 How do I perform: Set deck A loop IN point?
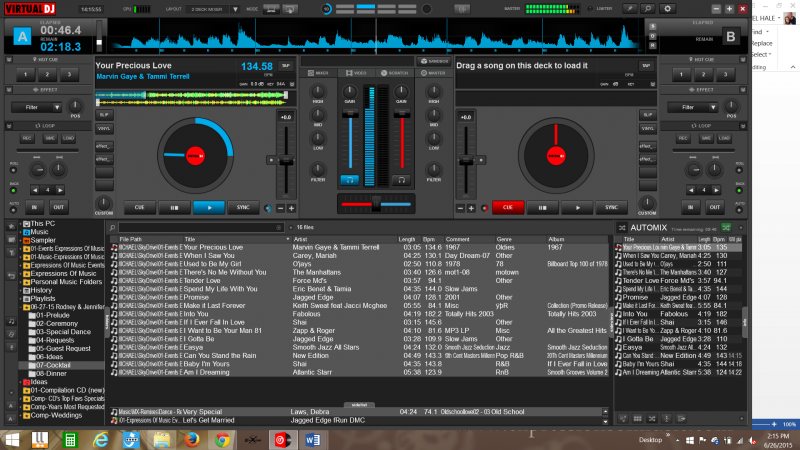pyautogui.click(x=34, y=207)
